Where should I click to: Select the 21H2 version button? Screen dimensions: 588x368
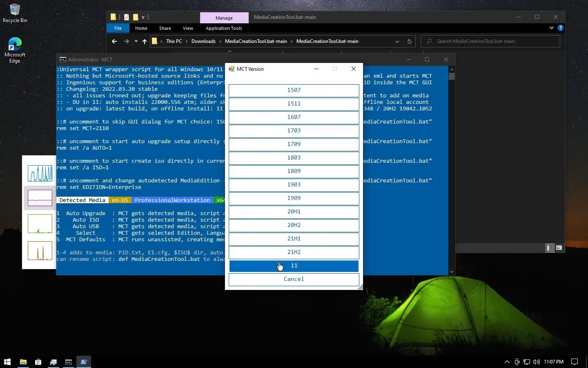(294, 252)
